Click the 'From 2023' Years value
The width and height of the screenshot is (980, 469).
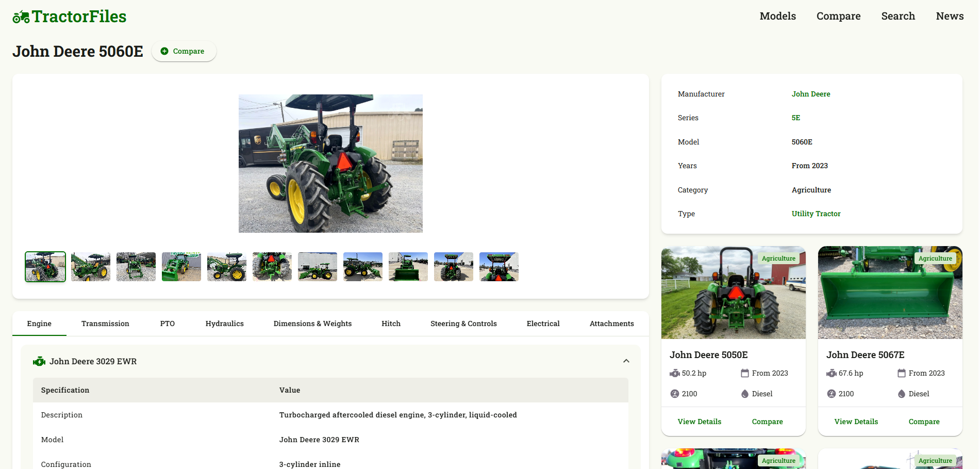coord(809,166)
